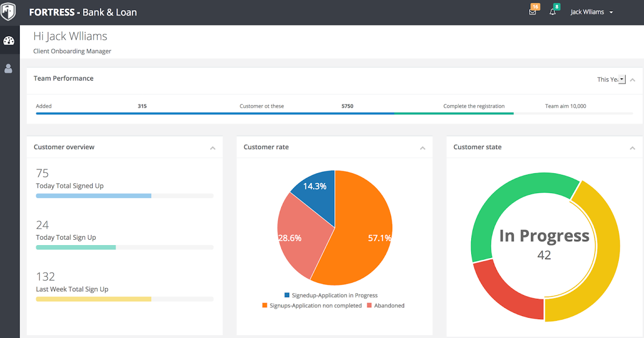Toggle the Abandoned legend entry
Screen dimensions: 644x338
(386, 306)
